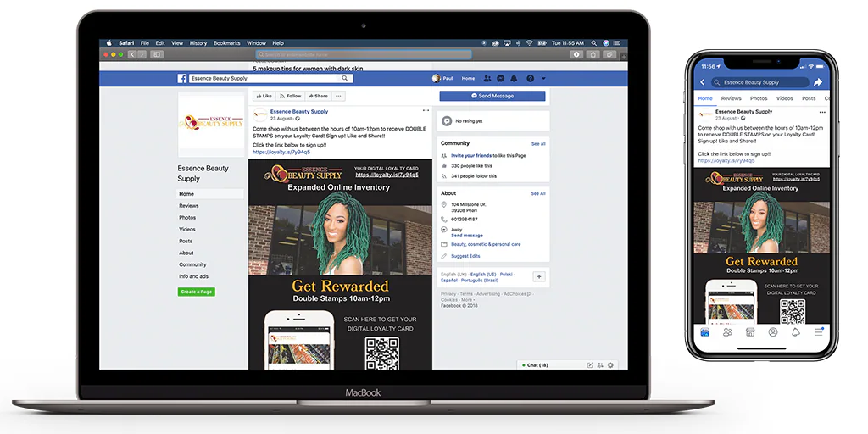Select Videos in the laptop page sidebar
Image resolution: width=868 pixels, height=434 pixels.
click(187, 229)
